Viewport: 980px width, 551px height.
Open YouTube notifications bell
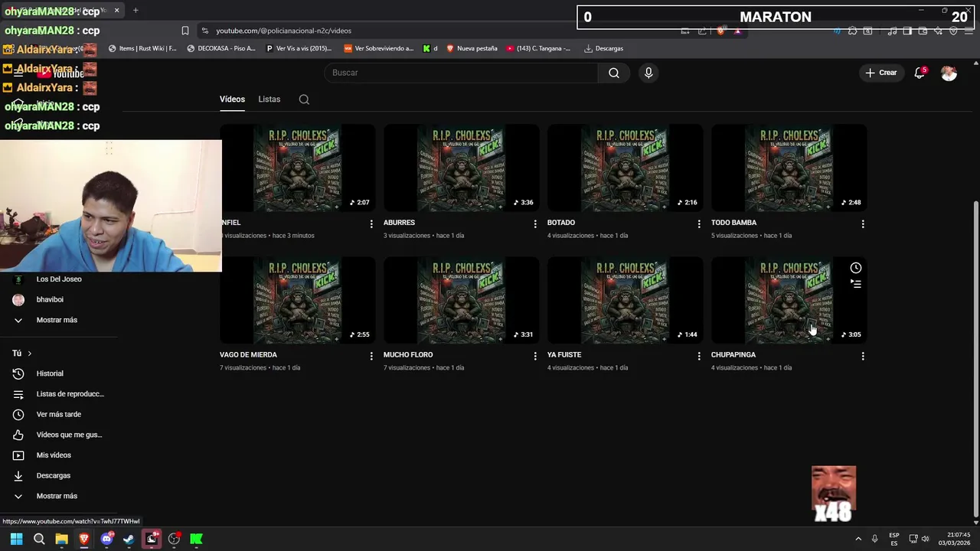coord(920,73)
